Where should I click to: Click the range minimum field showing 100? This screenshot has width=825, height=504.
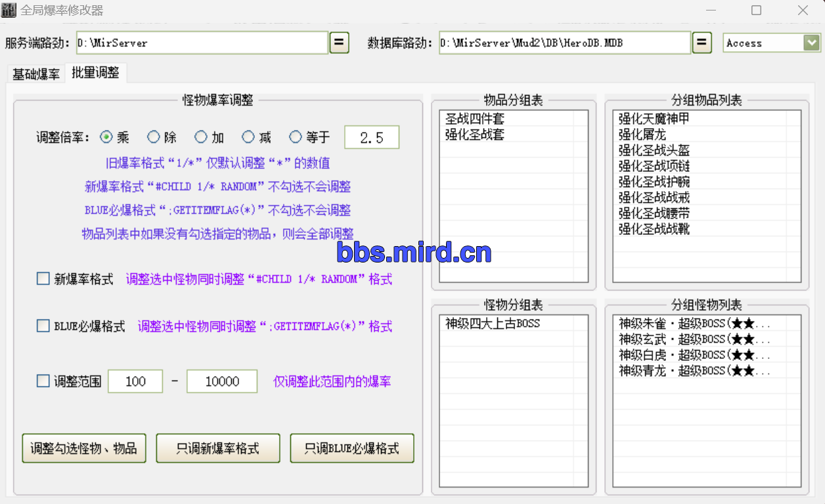tap(135, 381)
